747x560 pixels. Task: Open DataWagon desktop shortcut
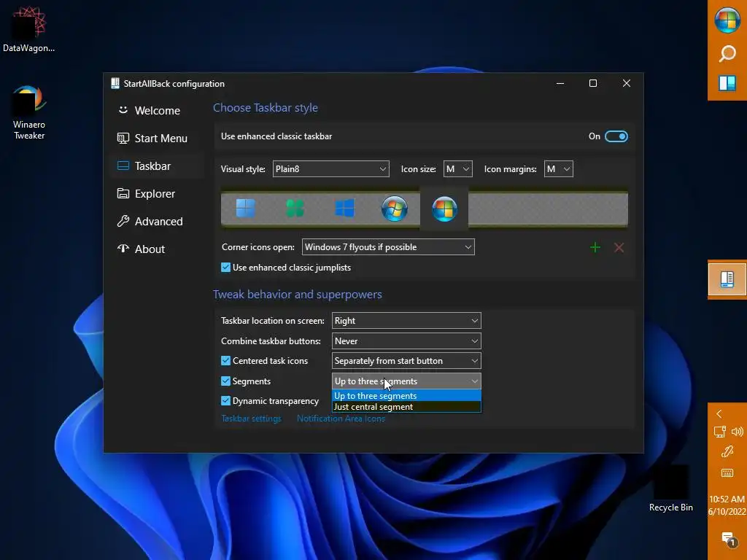28,28
